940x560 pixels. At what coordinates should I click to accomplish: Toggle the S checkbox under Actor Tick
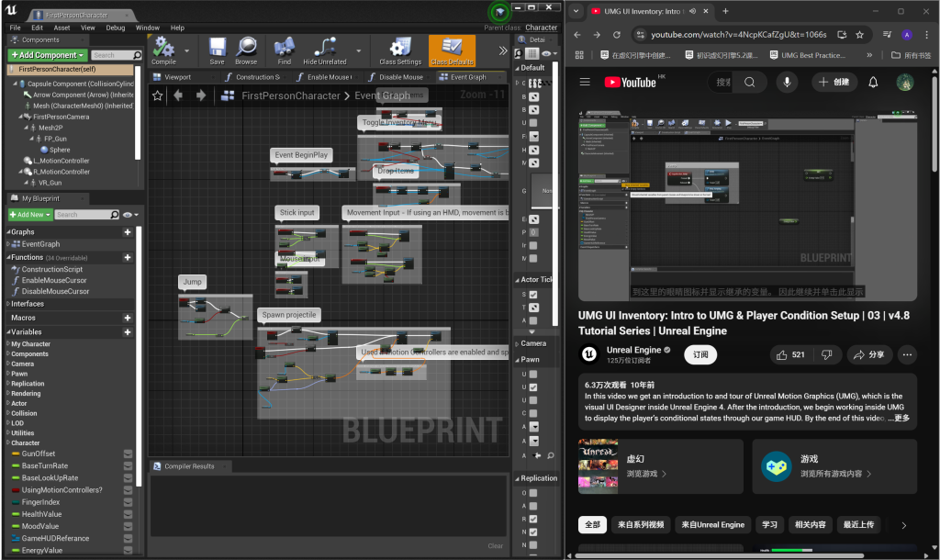point(533,295)
